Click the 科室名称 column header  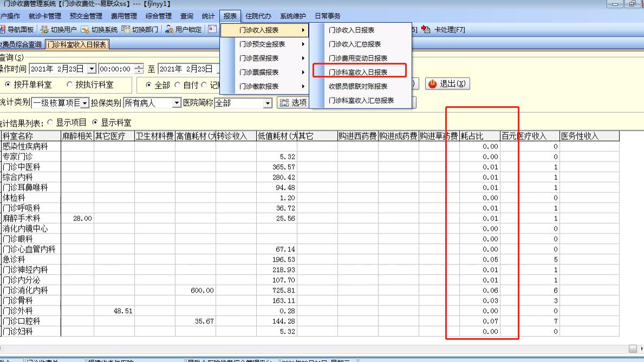(x=31, y=136)
